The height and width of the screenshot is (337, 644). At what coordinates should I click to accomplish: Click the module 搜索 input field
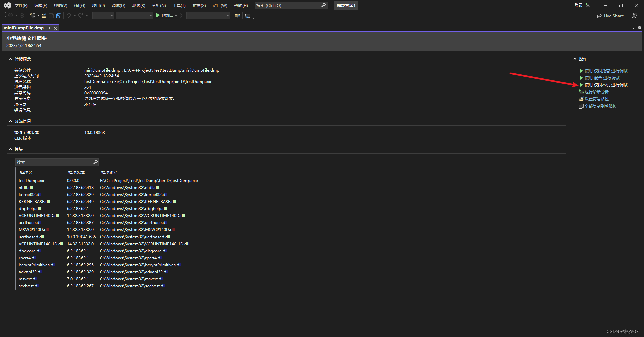coord(54,162)
